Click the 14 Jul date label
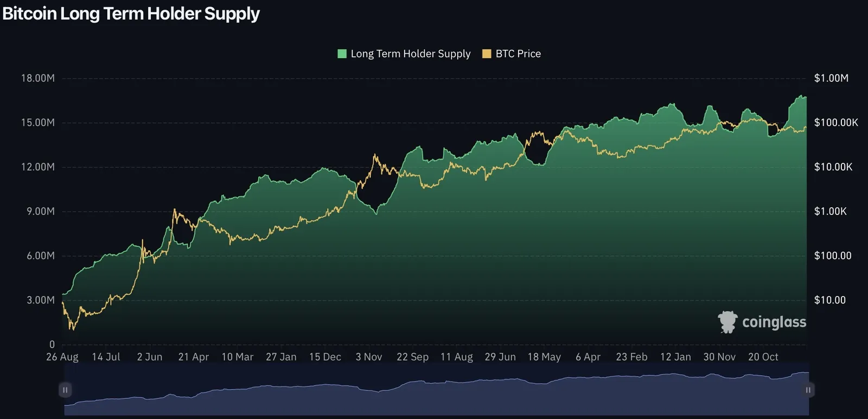 click(x=106, y=357)
